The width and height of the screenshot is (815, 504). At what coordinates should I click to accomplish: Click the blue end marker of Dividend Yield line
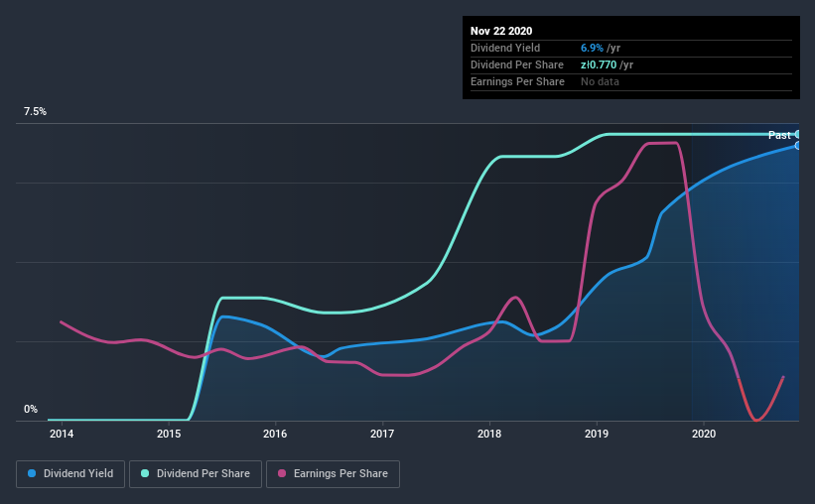[x=798, y=146]
